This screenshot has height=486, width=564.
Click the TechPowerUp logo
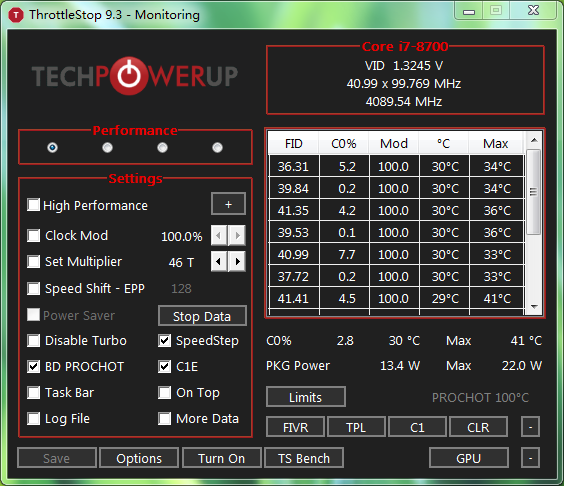tap(135, 76)
